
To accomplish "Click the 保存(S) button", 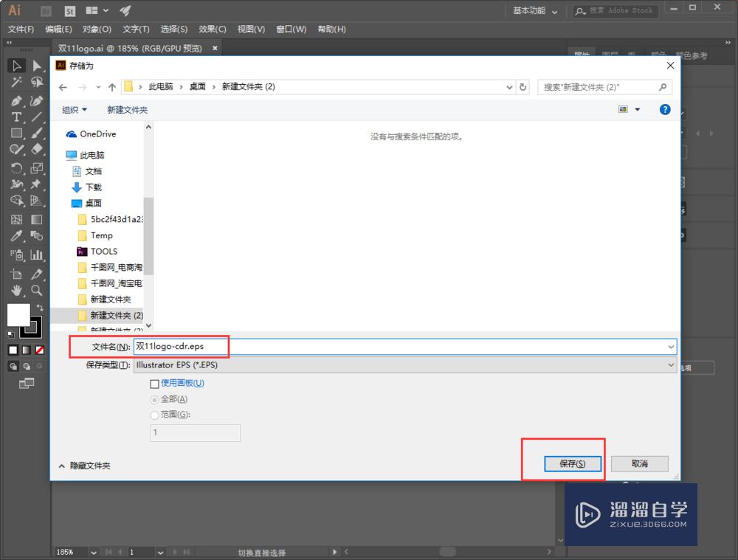I will point(573,463).
